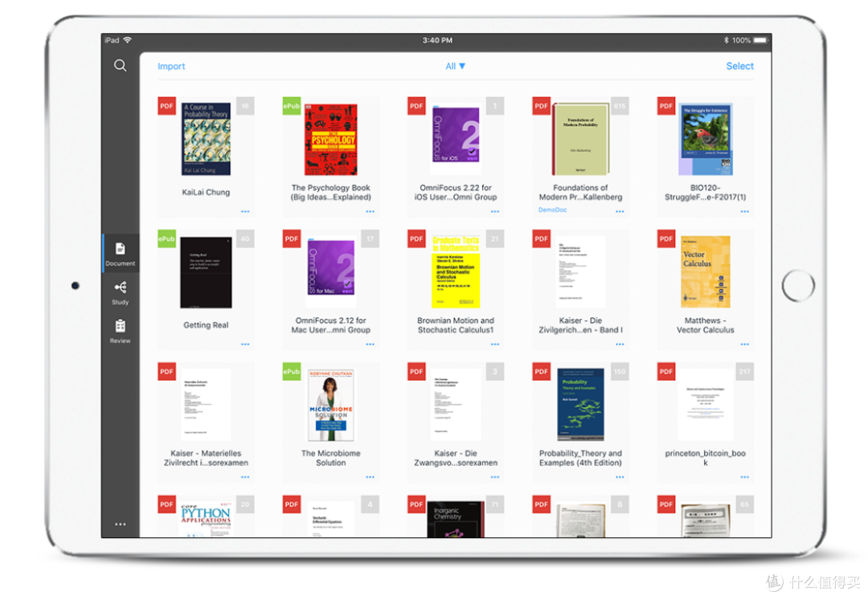This screenshot has width=868, height=600.
Task: Click the ePub badge on The Microbiome Solution
Action: 291,371
